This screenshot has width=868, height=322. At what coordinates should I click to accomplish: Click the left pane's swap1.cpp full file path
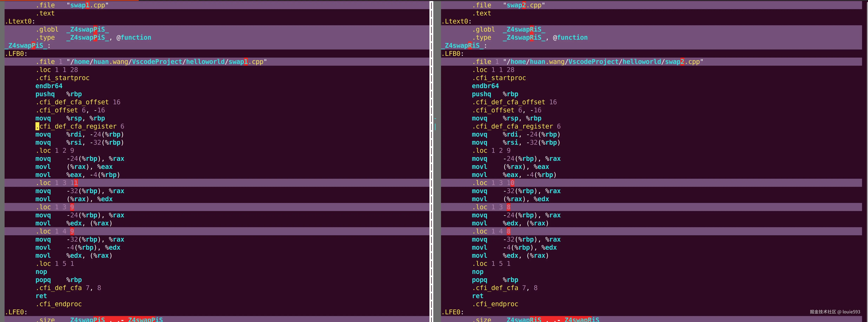tap(167, 62)
